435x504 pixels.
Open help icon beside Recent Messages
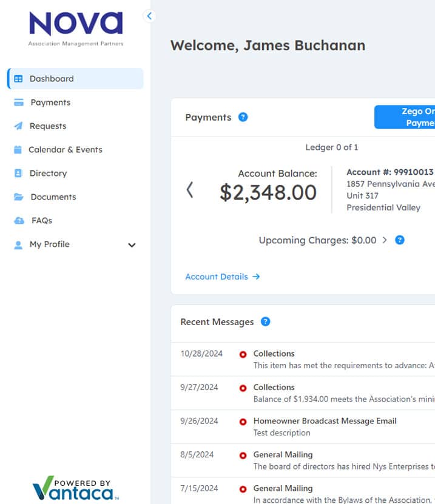point(265,322)
